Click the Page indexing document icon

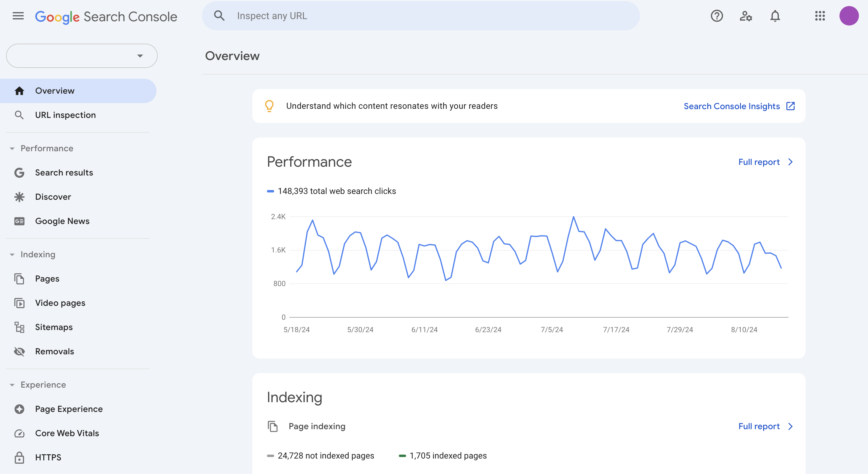[x=273, y=426]
